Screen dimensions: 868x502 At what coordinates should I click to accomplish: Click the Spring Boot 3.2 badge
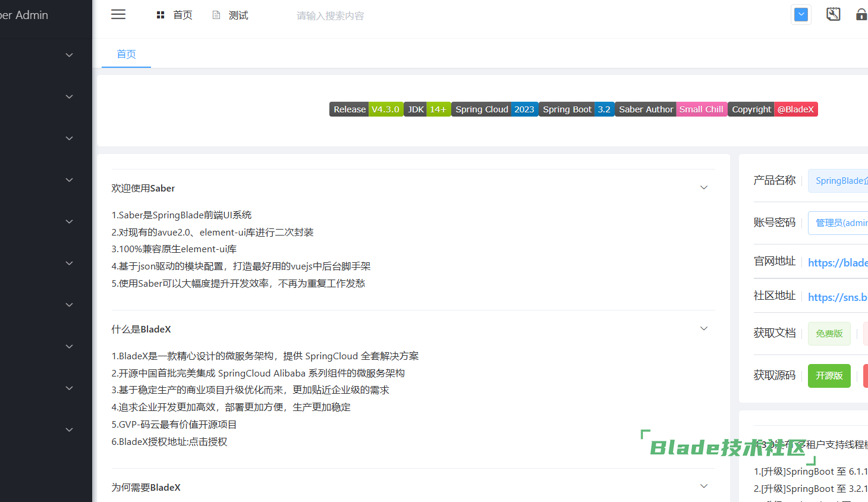click(x=577, y=109)
